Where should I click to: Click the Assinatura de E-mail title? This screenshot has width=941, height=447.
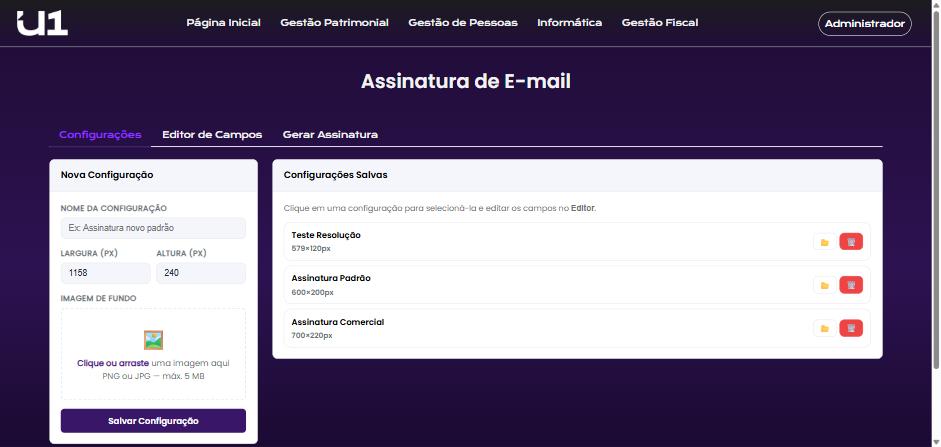point(466,82)
